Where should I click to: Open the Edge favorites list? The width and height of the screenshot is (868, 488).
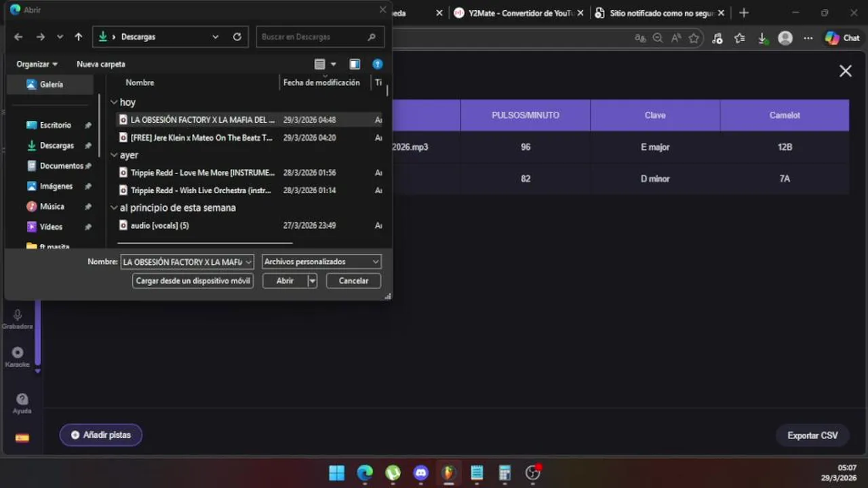click(740, 39)
